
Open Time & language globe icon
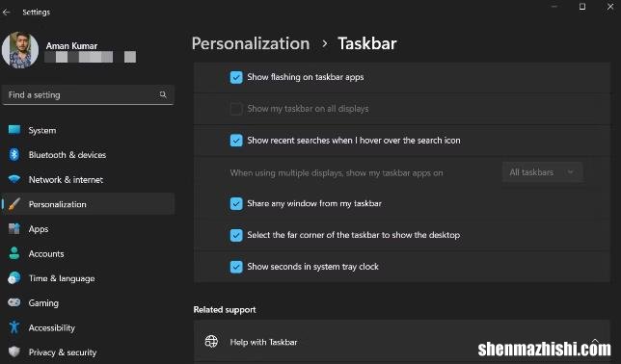tap(14, 278)
